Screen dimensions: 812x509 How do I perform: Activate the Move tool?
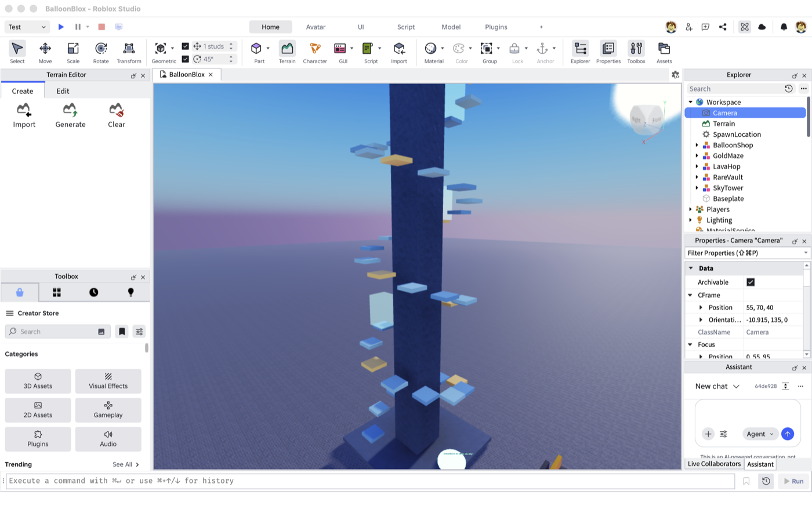[45, 52]
